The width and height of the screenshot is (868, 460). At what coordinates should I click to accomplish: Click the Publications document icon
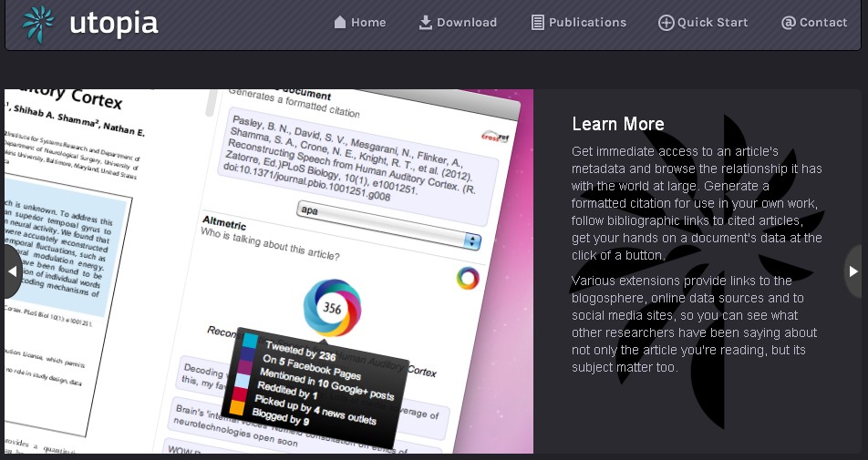point(537,22)
